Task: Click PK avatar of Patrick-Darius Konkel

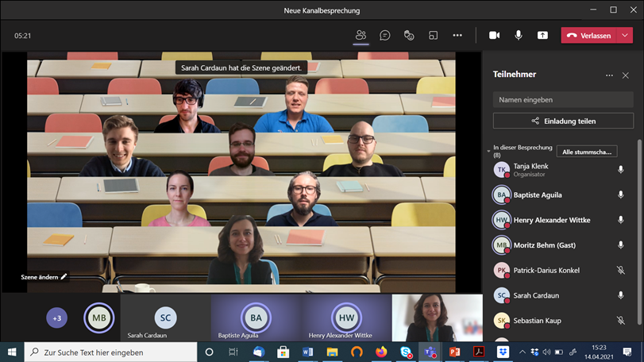Action: tap(502, 270)
